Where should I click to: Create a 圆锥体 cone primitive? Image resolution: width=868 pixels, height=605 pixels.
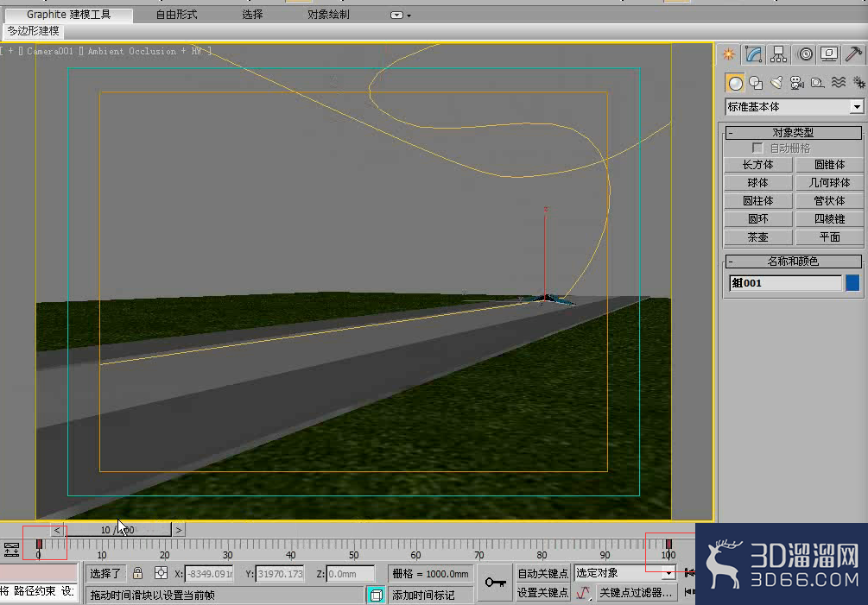(x=829, y=165)
